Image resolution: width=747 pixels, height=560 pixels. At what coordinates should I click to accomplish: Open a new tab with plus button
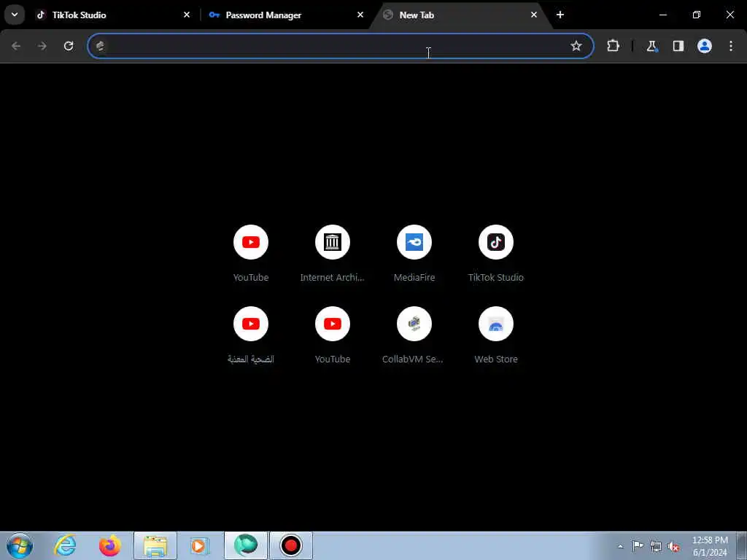click(x=560, y=15)
